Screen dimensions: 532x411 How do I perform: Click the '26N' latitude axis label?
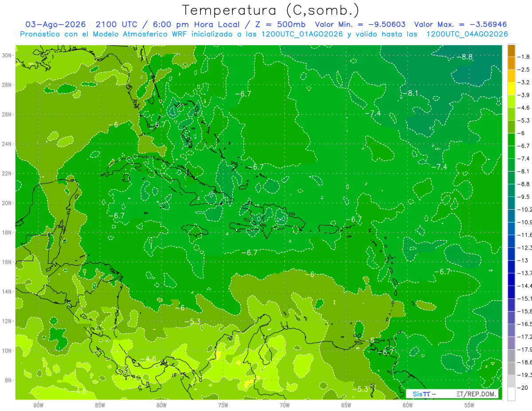(x=7, y=114)
